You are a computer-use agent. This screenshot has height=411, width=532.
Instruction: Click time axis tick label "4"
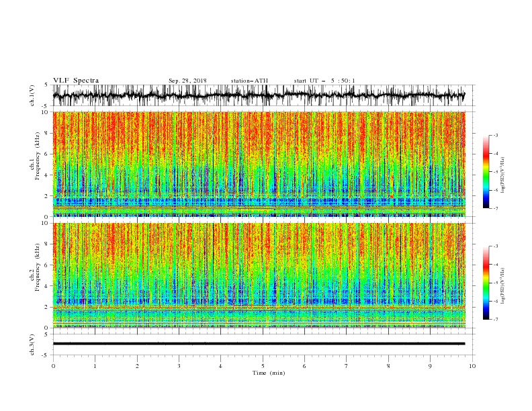(x=220, y=366)
